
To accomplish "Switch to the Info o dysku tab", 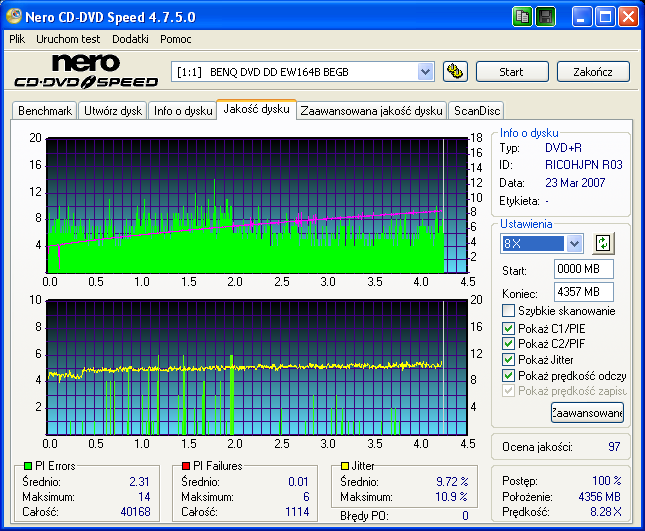I will tap(183, 111).
